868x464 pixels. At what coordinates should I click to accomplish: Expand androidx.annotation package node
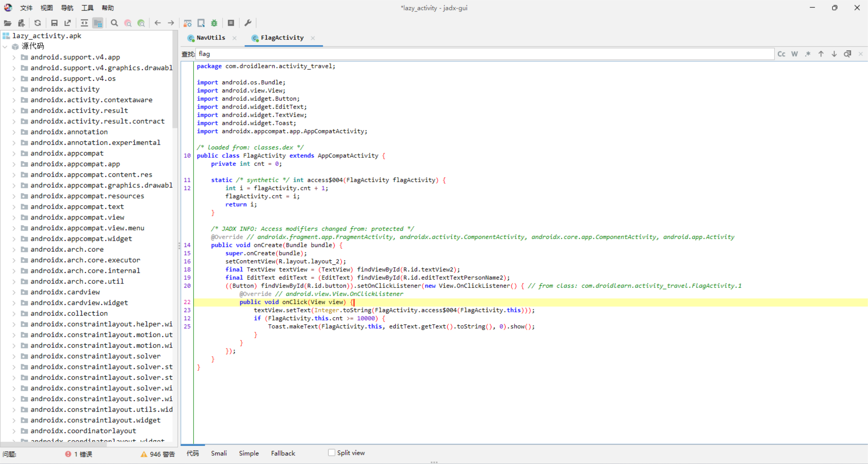coord(14,132)
